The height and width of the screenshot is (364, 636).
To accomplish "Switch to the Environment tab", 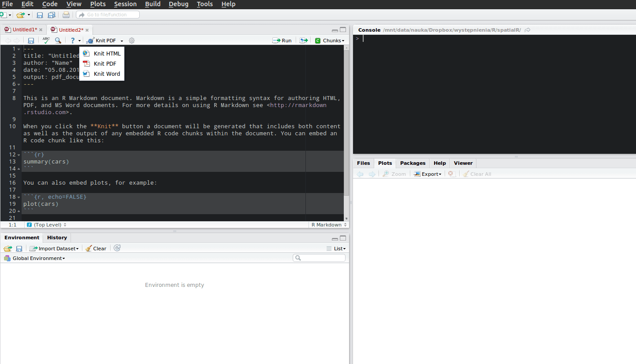I will click(x=22, y=238).
